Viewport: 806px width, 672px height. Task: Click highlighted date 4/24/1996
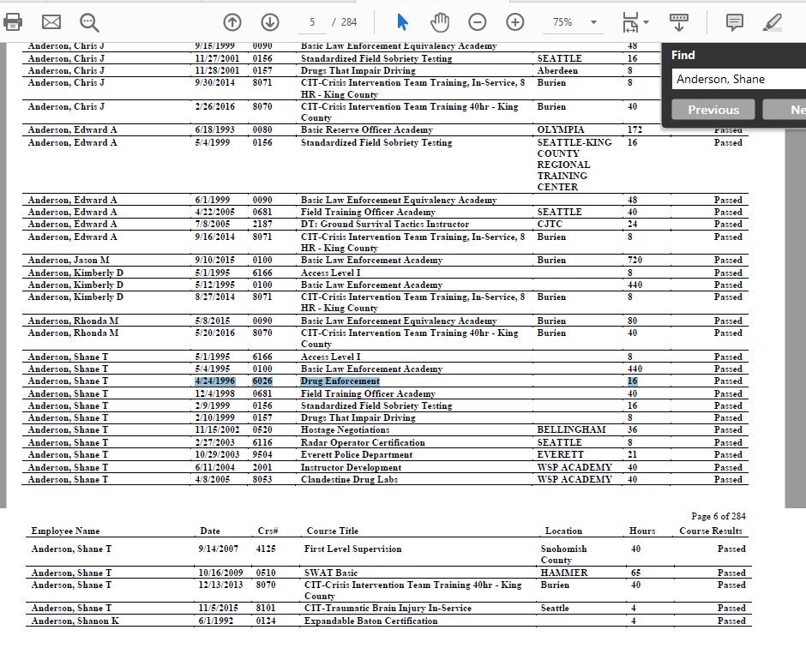tap(215, 381)
